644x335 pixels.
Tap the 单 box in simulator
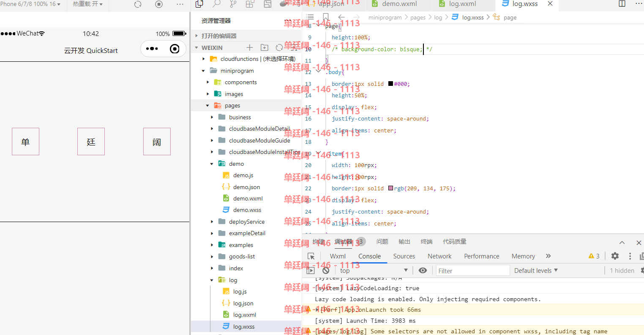pos(25,142)
